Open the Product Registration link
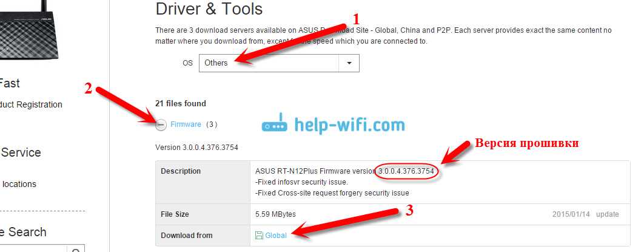644x252 pixels. point(31,104)
